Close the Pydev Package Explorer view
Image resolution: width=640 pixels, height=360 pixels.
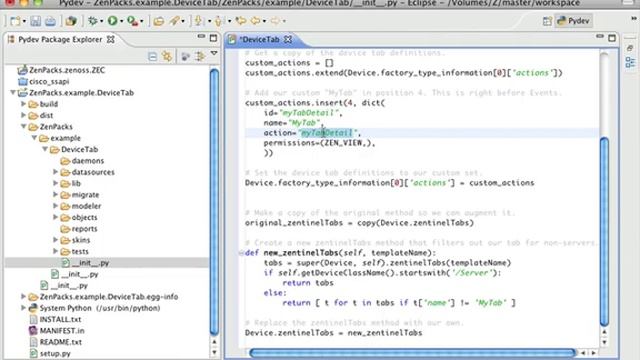(110, 40)
